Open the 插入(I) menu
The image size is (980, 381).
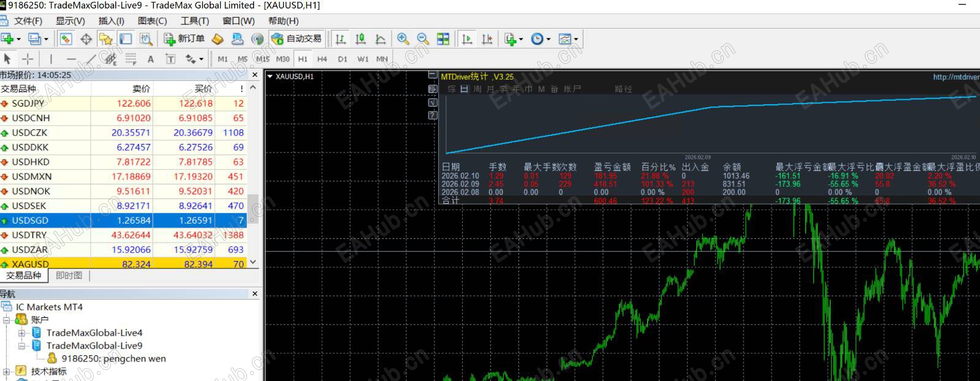[x=111, y=21]
